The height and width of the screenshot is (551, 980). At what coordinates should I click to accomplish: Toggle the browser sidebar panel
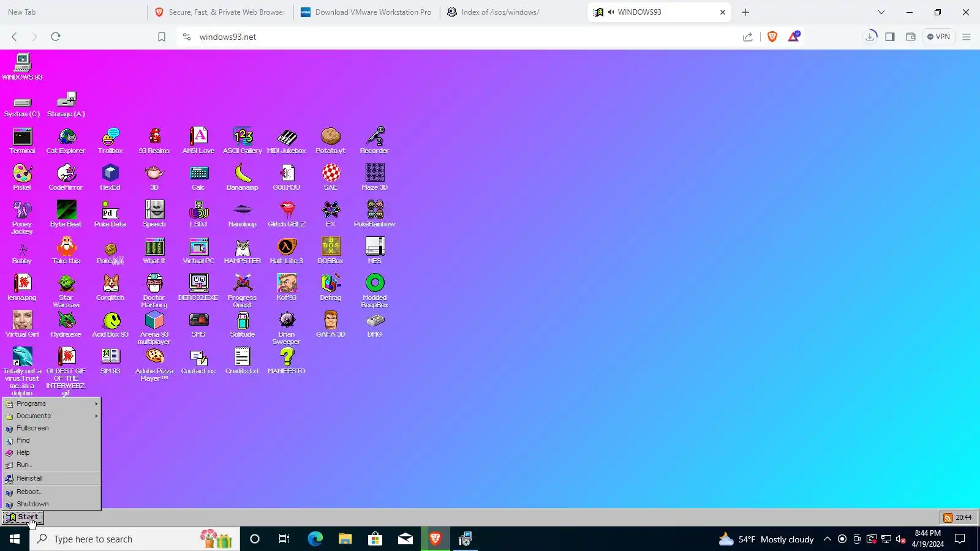point(890,37)
